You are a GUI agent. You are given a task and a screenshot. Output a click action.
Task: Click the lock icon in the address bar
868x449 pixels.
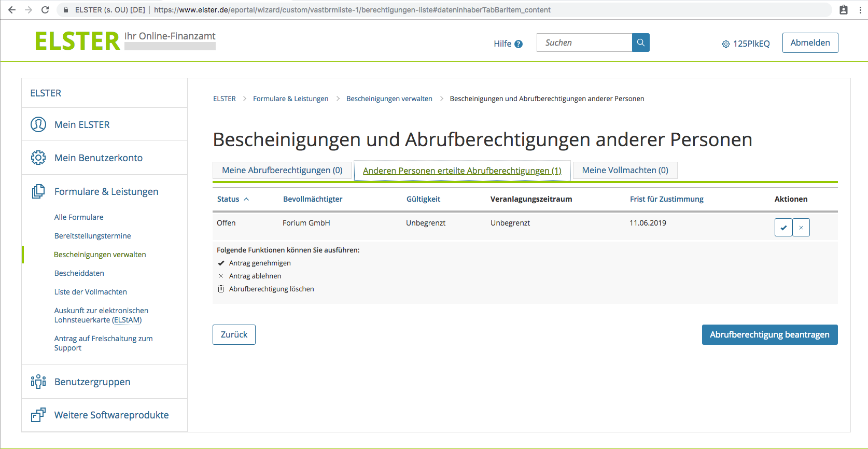pos(65,10)
